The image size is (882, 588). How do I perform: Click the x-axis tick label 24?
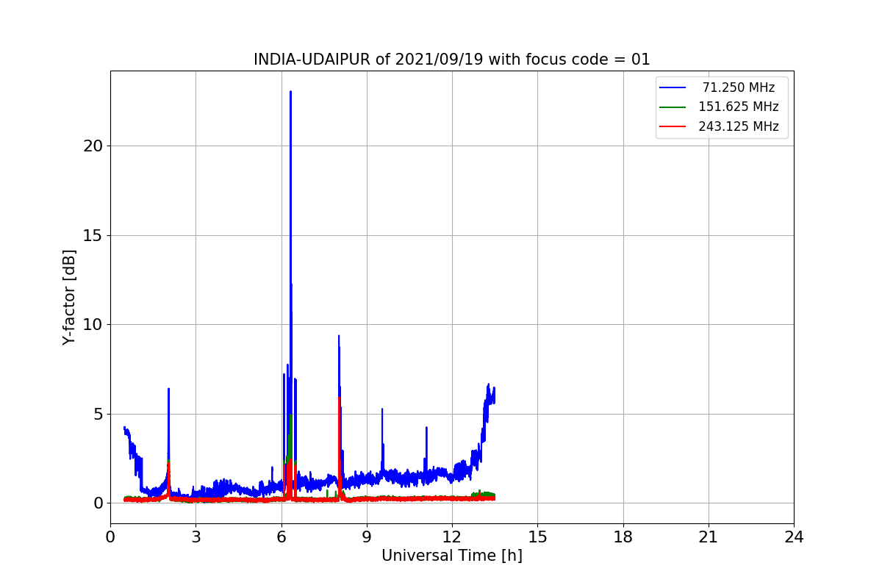[794, 537]
